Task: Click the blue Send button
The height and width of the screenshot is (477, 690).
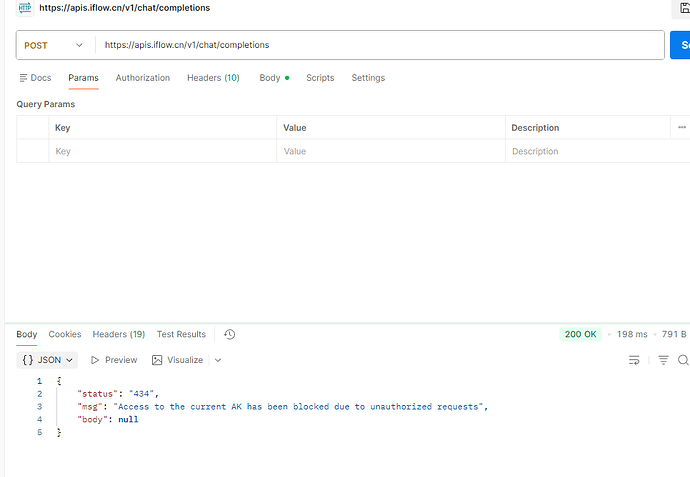Action: [680, 45]
